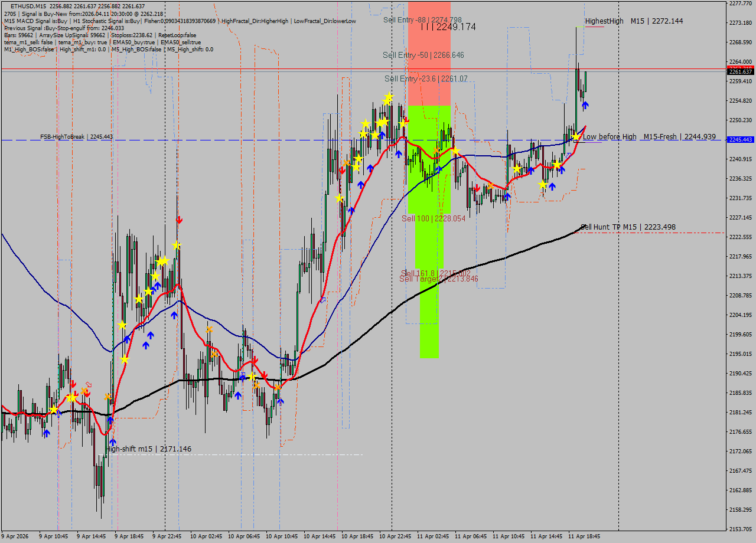Click the yellow star just above the 9 Apr 22:45 spike's red arrow

click(176, 245)
